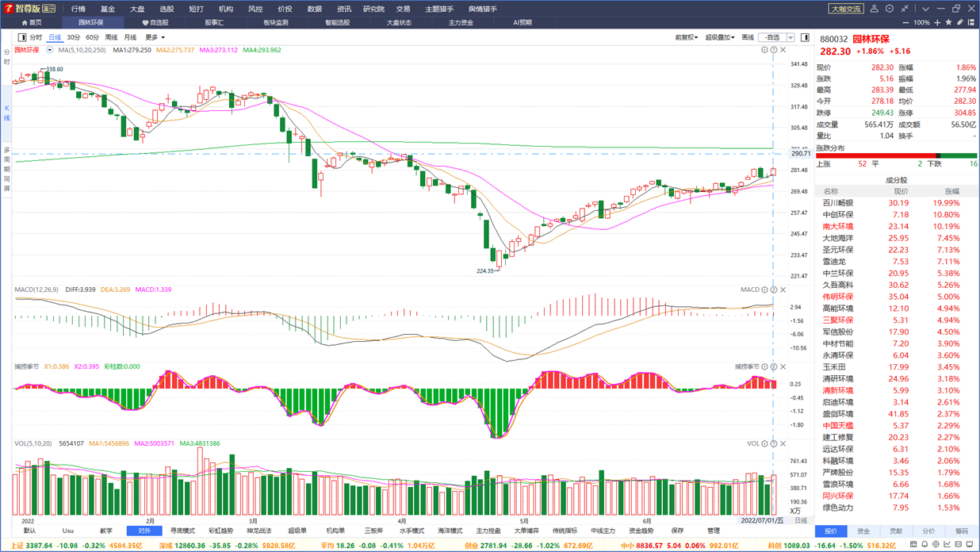980x552 pixels.
Task: Open the -自选 combo box arrow
Action: coord(791,37)
